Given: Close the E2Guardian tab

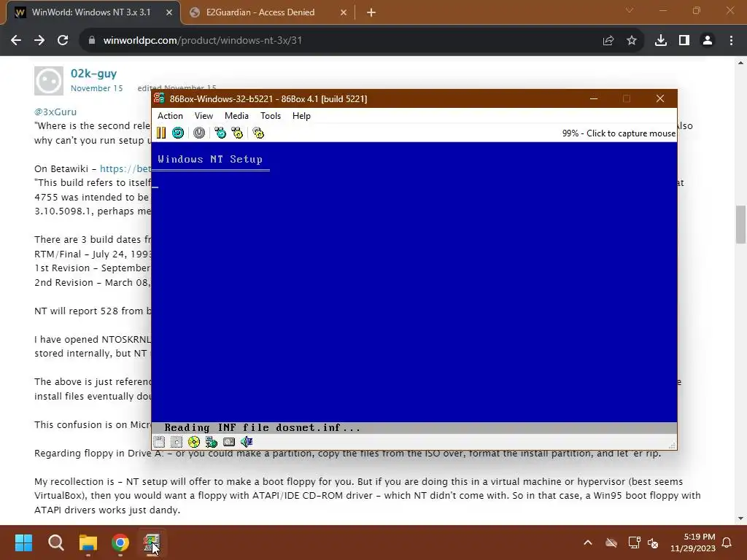Looking at the screenshot, I should [x=344, y=12].
